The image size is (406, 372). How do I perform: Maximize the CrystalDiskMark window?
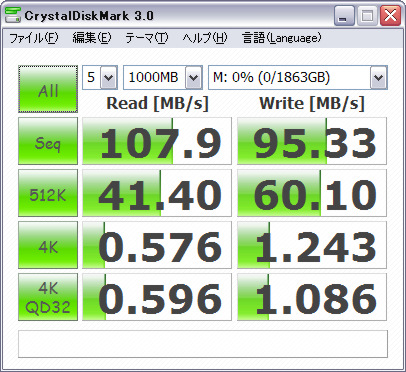click(x=367, y=16)
